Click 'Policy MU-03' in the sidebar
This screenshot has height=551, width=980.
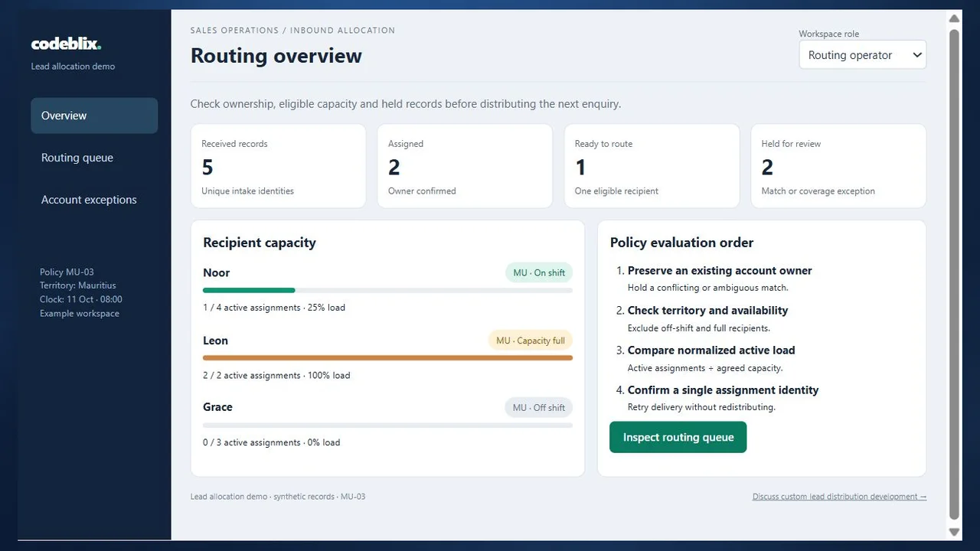pos(67,272)
